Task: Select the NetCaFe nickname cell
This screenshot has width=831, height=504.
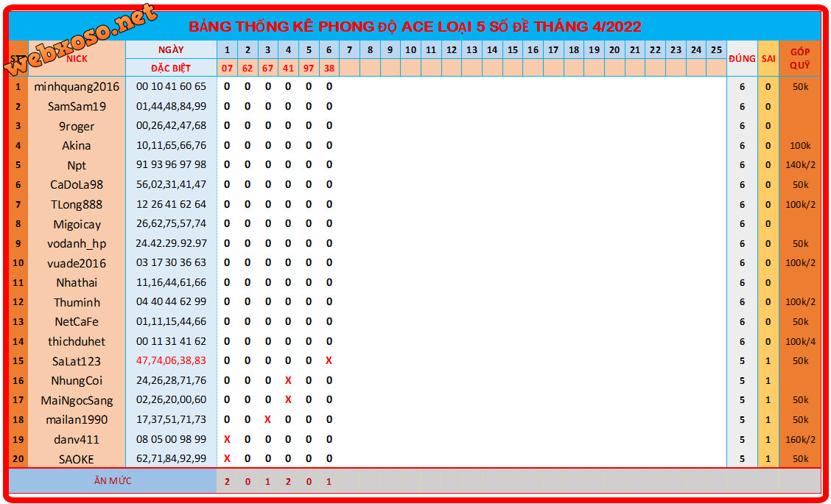Action: 77,322
